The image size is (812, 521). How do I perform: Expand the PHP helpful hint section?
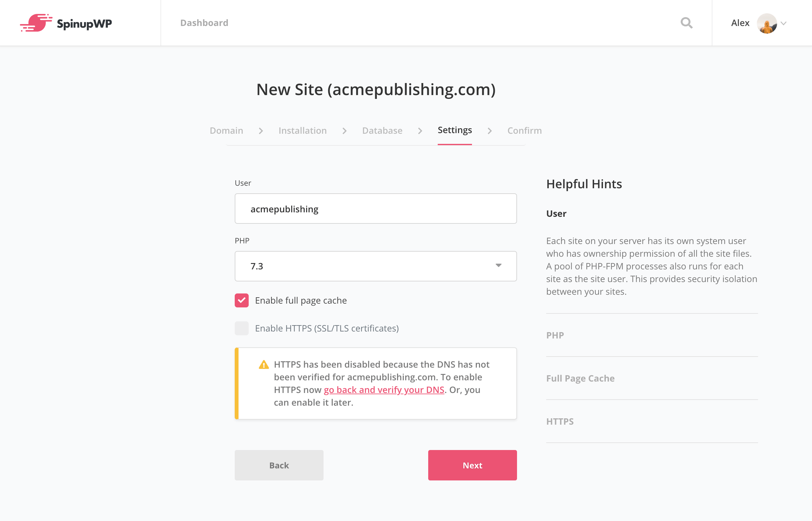click(x=555, y=335)
